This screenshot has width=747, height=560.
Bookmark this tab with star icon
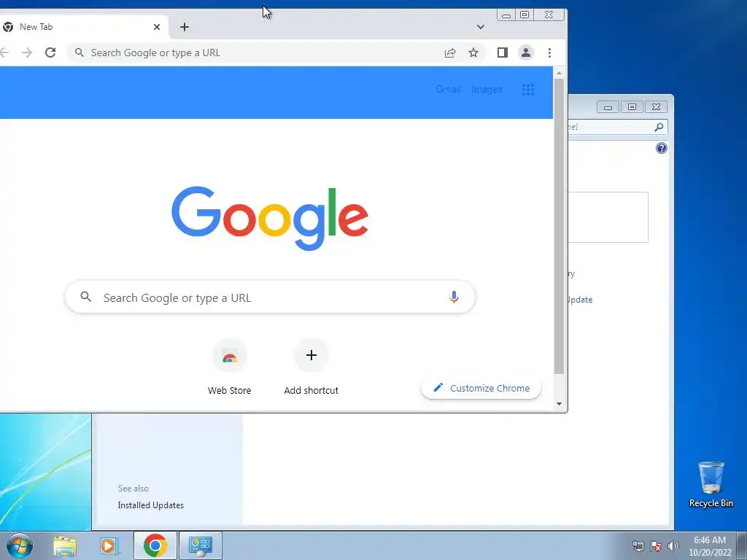coord(473,52)
